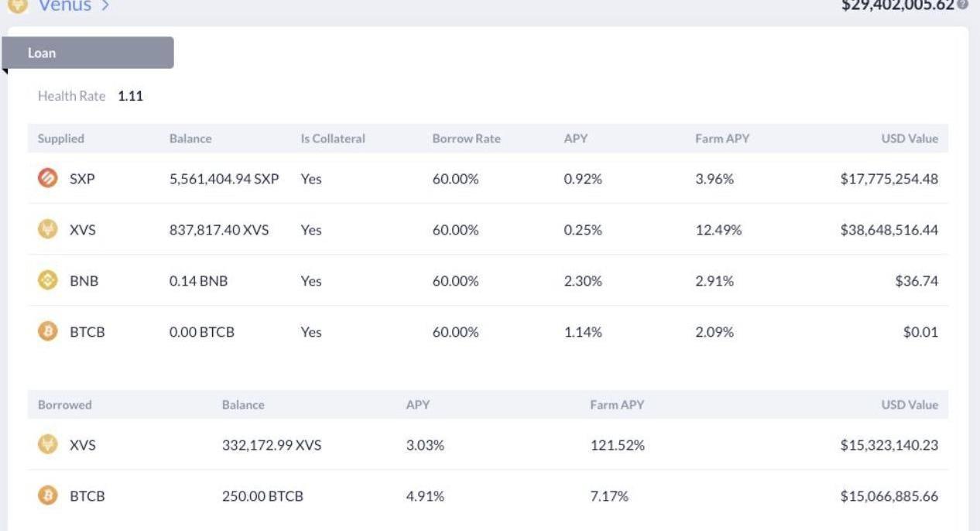Click USD value $36.74
The height and width of the screenshot is (531, 980).
pos(917,281)
